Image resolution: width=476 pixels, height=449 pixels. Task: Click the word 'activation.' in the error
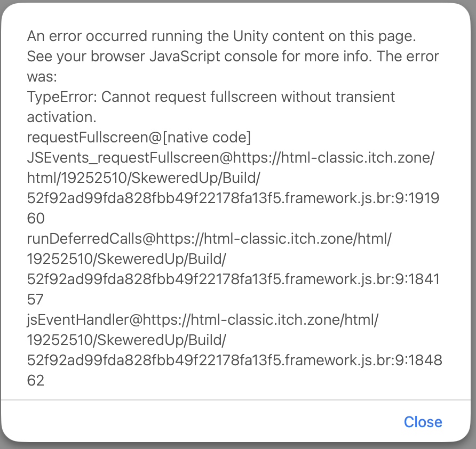click(x=61, y=117)
